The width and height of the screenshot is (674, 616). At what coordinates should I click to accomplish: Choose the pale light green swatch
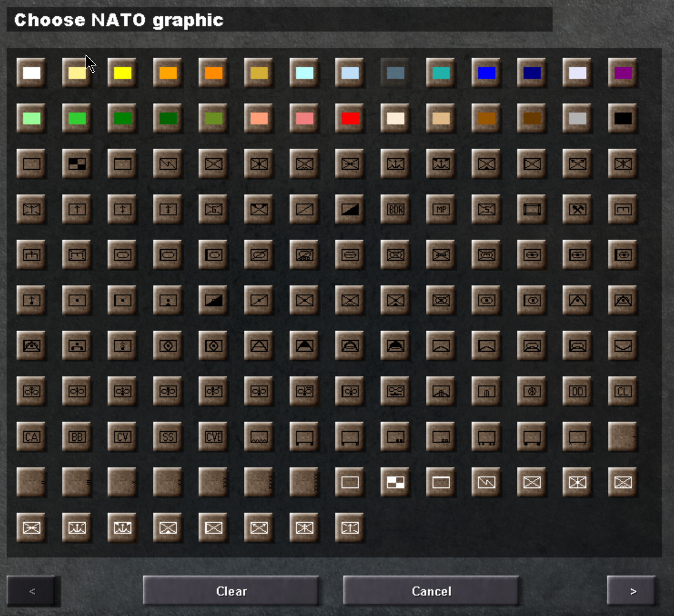[32, 118]
